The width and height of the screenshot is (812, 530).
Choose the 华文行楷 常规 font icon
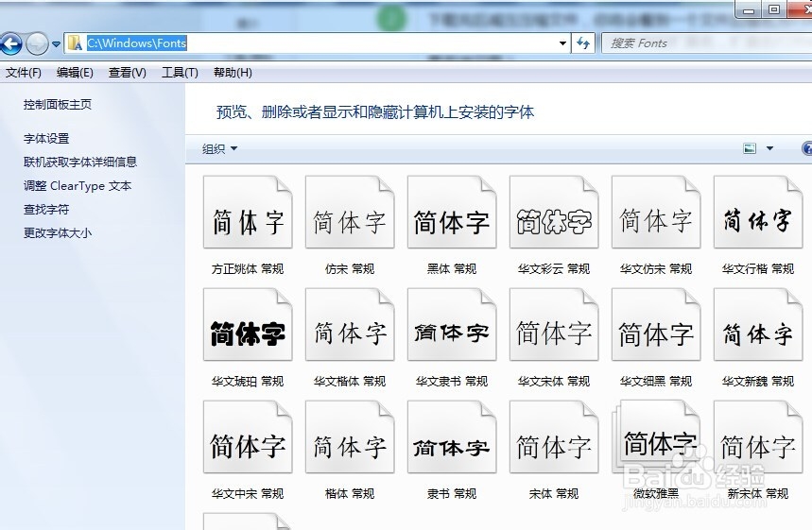click(758, 213)
